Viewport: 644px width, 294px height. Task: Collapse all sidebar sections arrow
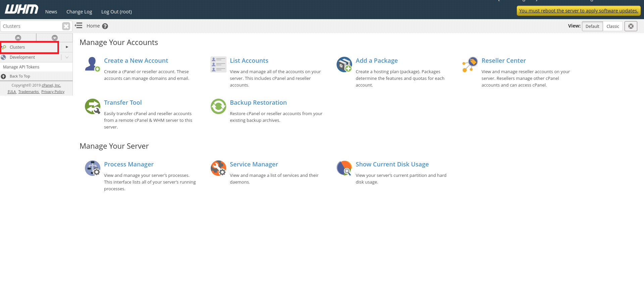tap(18, 38)
